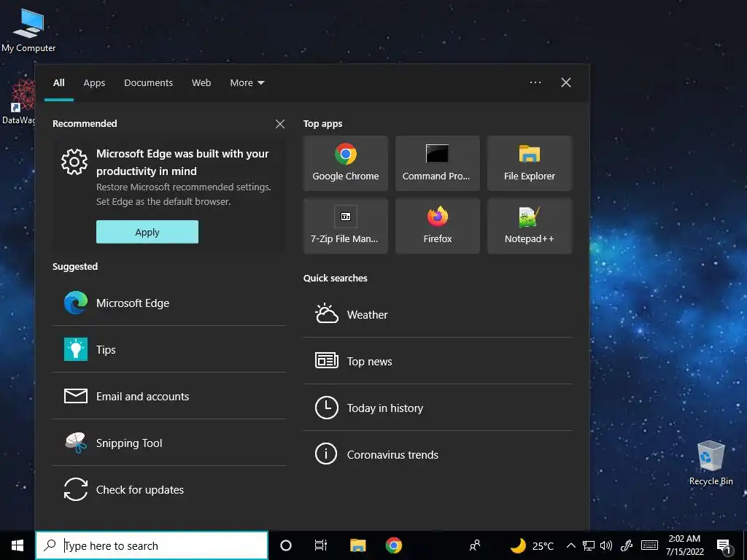Open Recycle Bin on desktop
The image size is (747, 560).
(x=711, y=462)
